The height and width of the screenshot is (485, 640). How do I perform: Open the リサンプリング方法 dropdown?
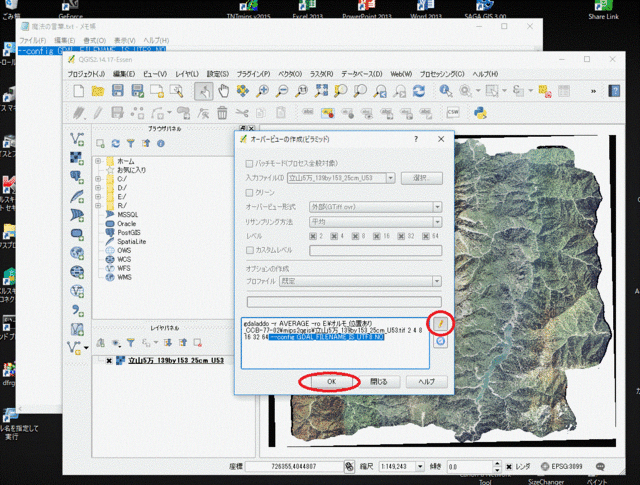point(437,222)
